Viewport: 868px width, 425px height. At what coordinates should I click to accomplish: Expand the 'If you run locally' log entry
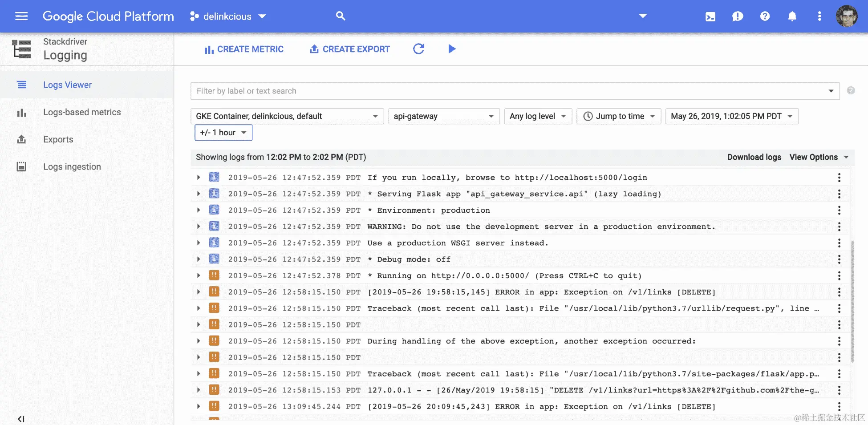pyautogui.click(x=199, y=178)
